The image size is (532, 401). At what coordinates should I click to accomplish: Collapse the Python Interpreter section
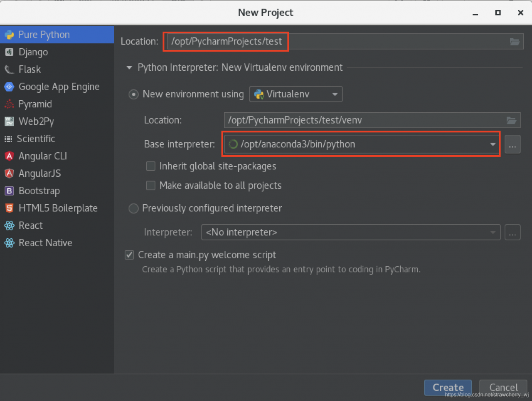[129, 67]
